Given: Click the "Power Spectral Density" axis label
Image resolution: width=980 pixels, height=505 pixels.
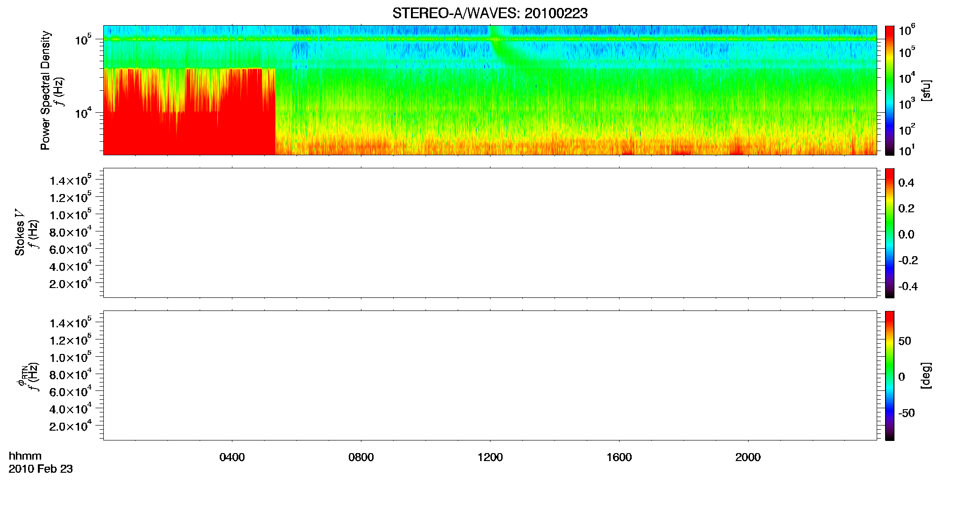Looking at the screenshot, I should click(45, 90).
